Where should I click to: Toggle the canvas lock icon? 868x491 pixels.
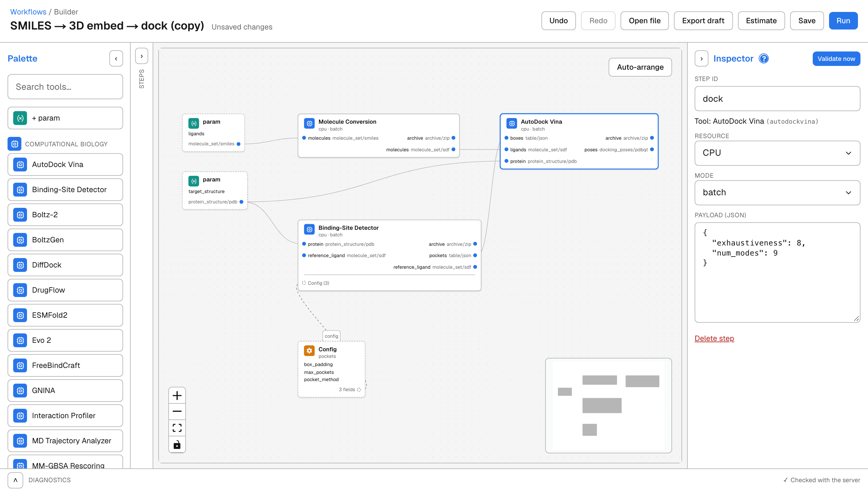(x=177, y=445)
